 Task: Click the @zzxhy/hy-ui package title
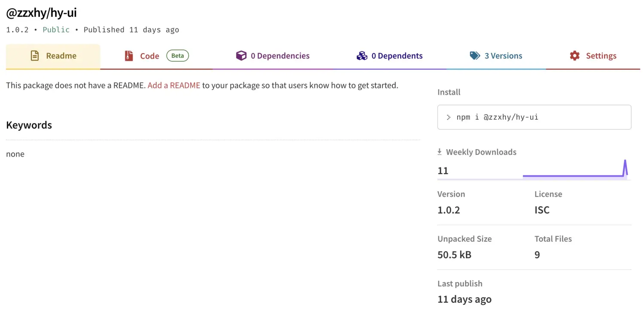[41, 13]
